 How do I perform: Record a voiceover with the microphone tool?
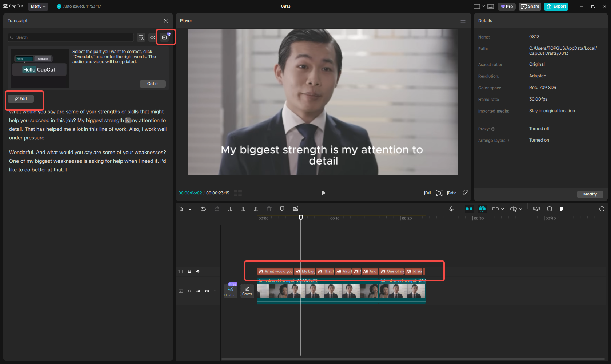click(451, 209)
